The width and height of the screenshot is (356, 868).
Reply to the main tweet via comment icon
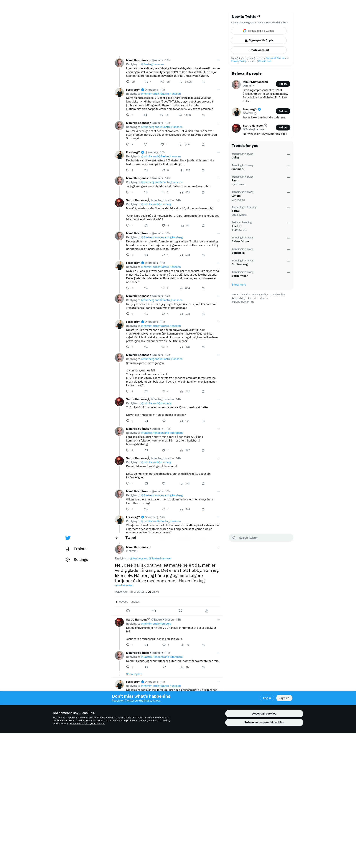(128, 611)
